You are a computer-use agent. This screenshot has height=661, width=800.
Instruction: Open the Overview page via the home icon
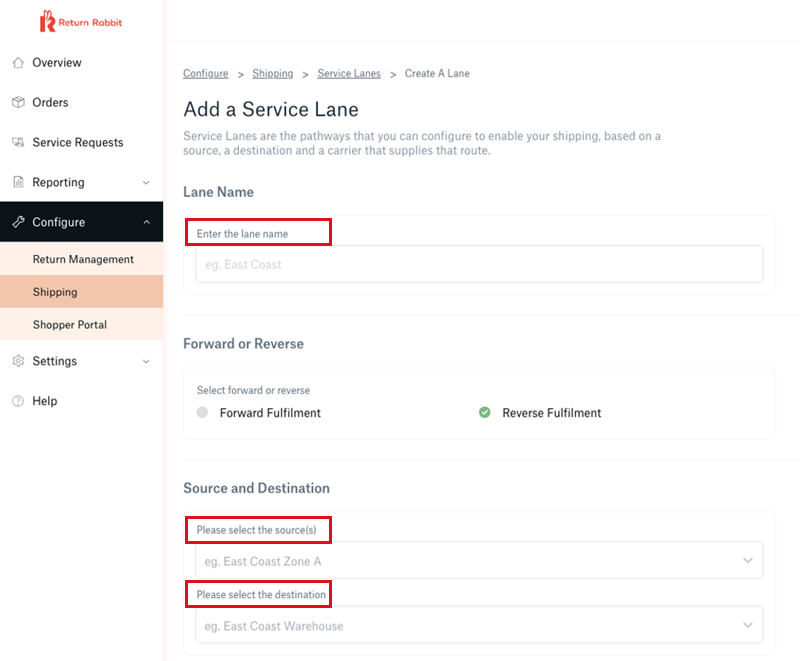click(21, 62)
